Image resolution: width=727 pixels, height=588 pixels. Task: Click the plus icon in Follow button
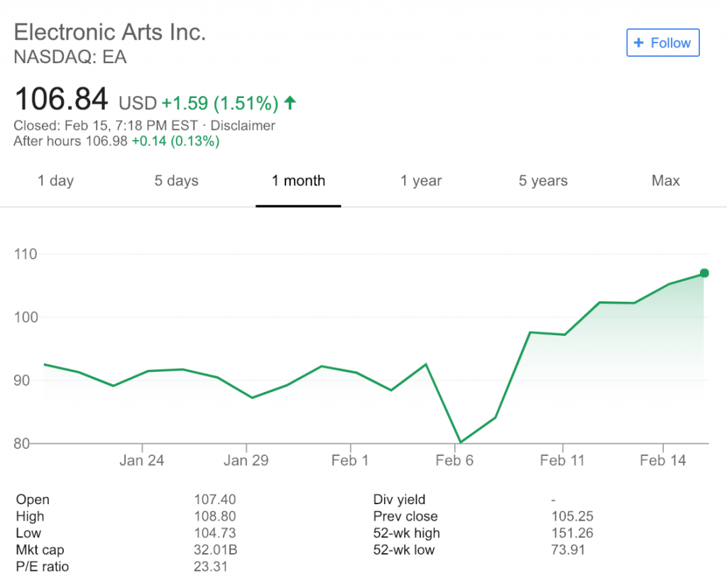[638, 43]
